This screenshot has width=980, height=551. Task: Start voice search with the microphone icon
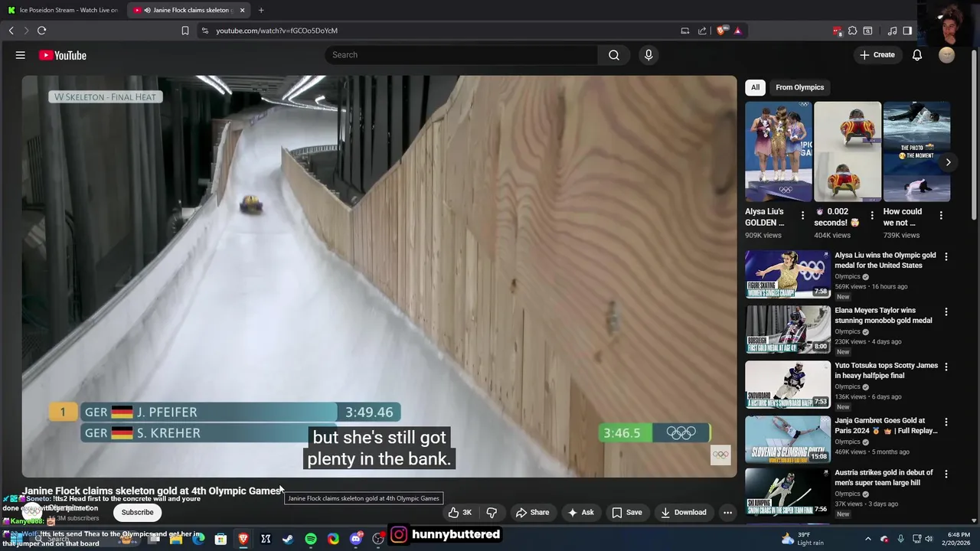[648, 55]
